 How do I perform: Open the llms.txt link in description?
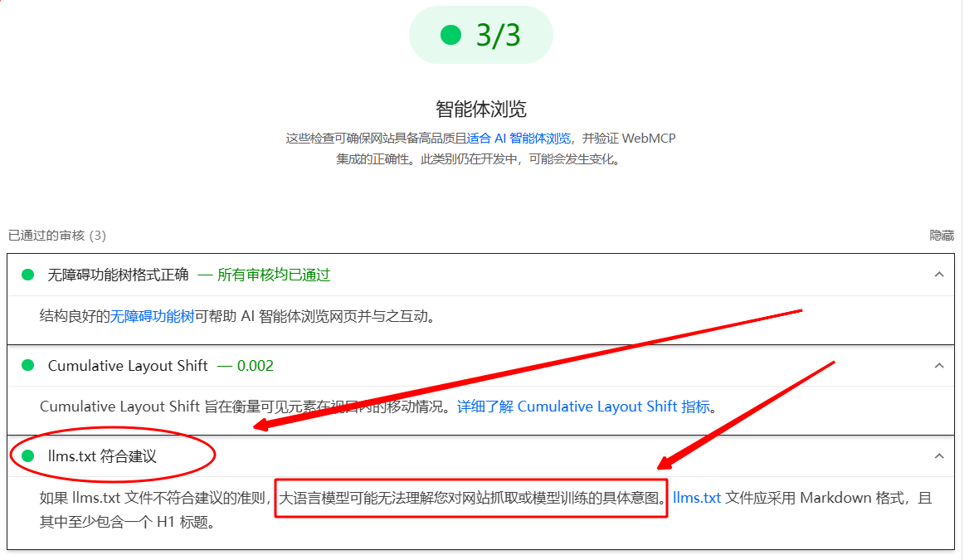click(x=697, y=498)
